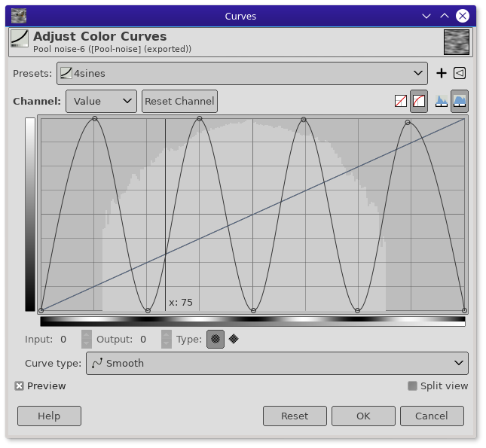Expand the Curve type Smooth dropdown
The height and width of the screenshot is (448, 486).
277,363
